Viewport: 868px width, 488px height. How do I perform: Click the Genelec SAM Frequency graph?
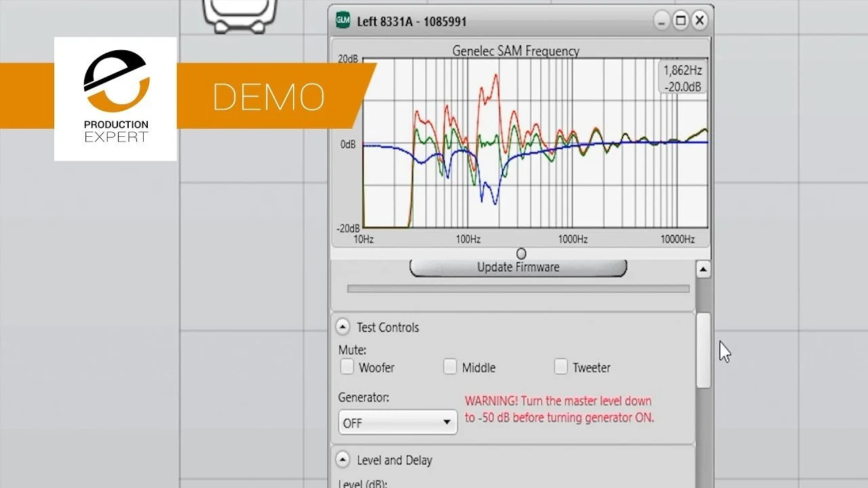click(x=536, y=143)
